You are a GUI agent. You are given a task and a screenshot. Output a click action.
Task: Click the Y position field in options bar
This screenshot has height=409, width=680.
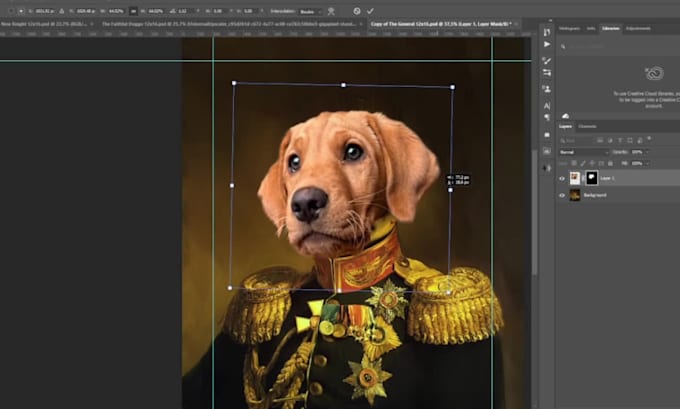pyautogui.click(x=86, y=11)
